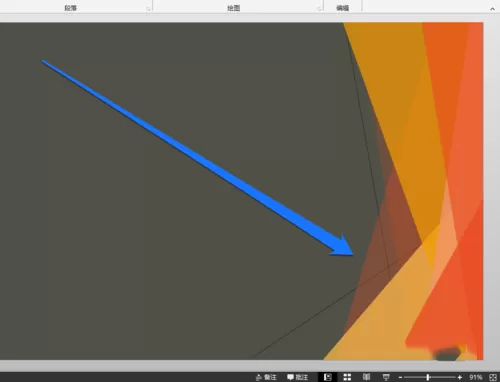
Task: Click the zoom slider handle
Action: (428, 377)
